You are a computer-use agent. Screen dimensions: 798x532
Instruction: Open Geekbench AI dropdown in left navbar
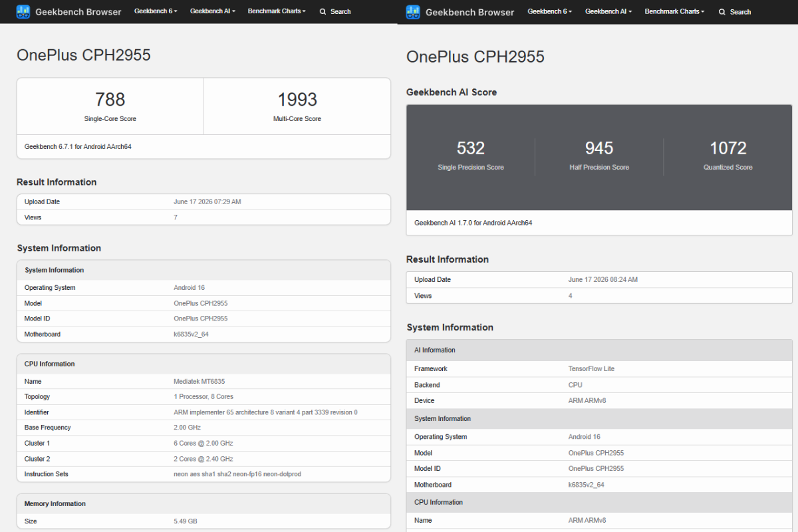coord(213,11)
